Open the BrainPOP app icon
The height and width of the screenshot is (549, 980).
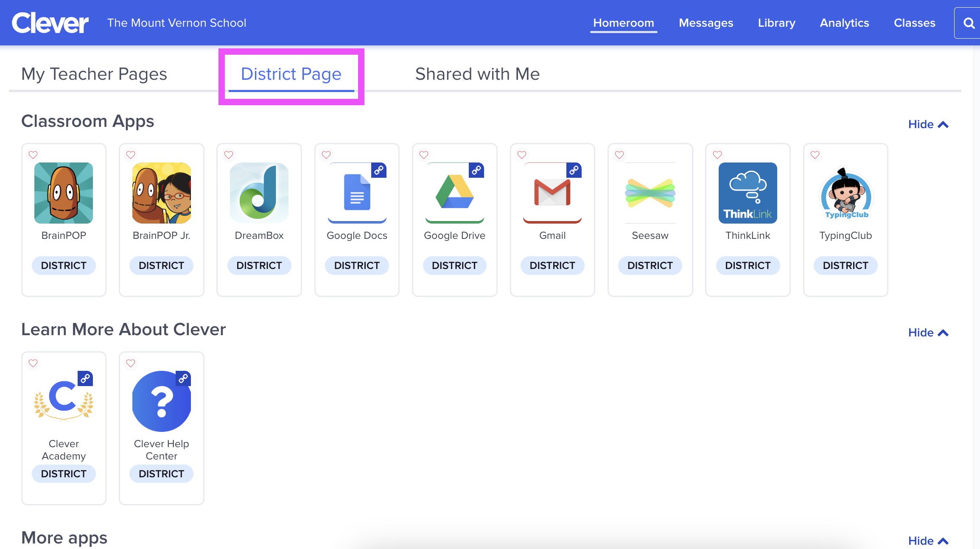point(64,193)
